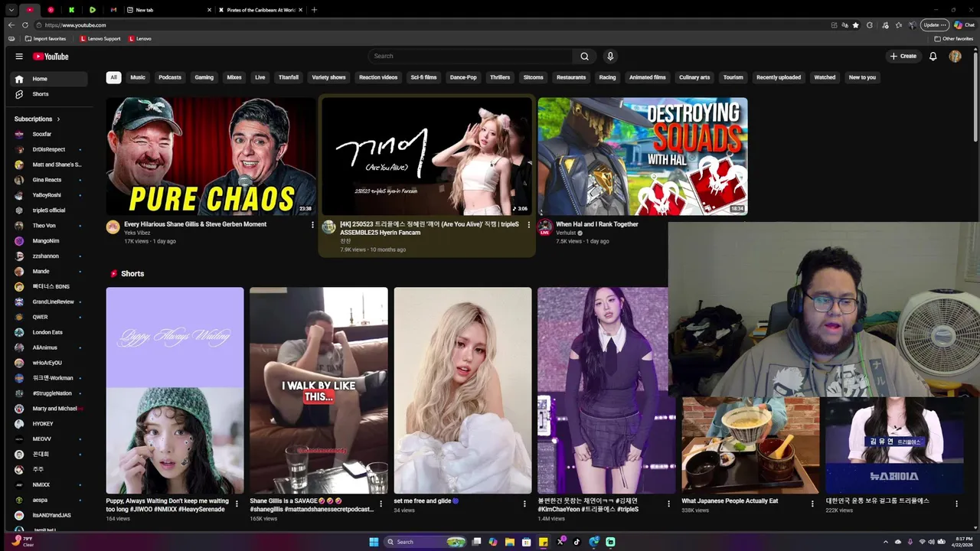Open Shorts in the sidebar
This screenshot has height=551, width=980.
click(48, 94)
